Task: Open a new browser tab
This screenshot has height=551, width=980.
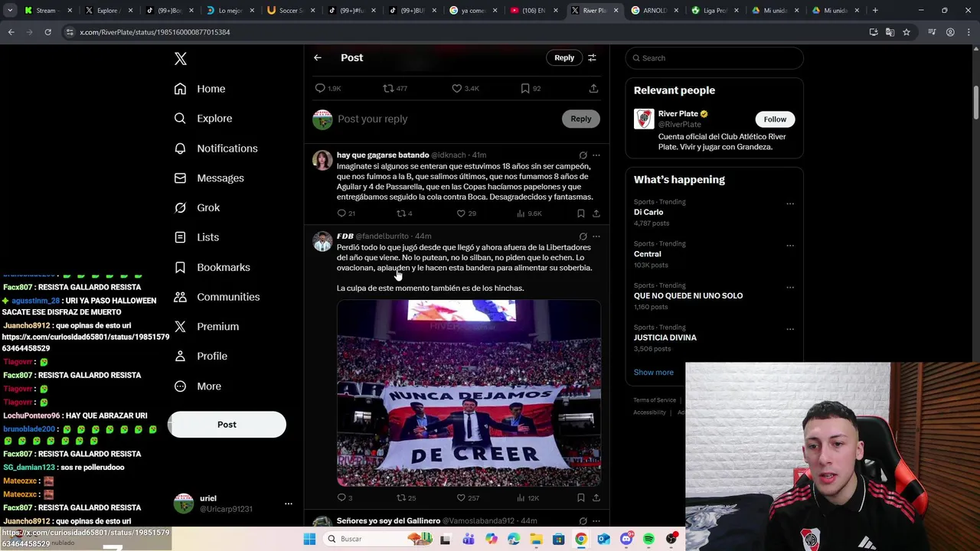Action: point(874,11)
